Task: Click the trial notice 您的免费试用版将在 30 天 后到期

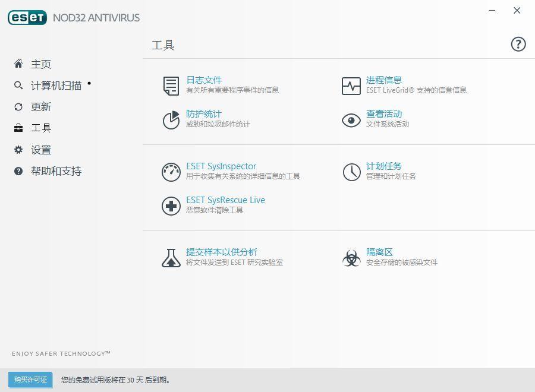Action: pos(115,380)
